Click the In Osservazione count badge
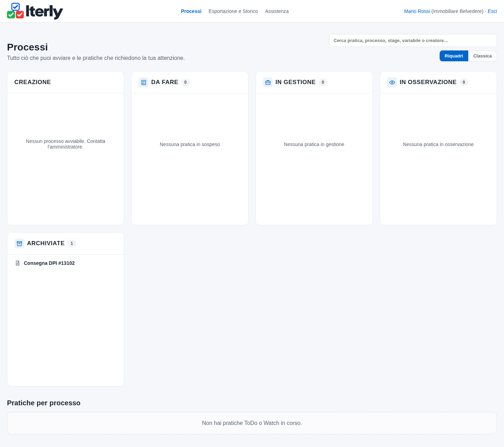 (x=464, y=82)
